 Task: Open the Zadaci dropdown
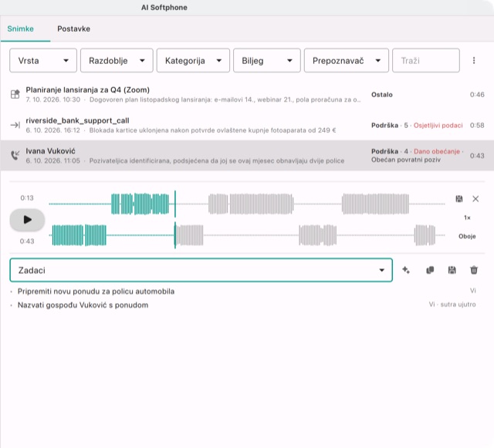click(x=201, y=270)
